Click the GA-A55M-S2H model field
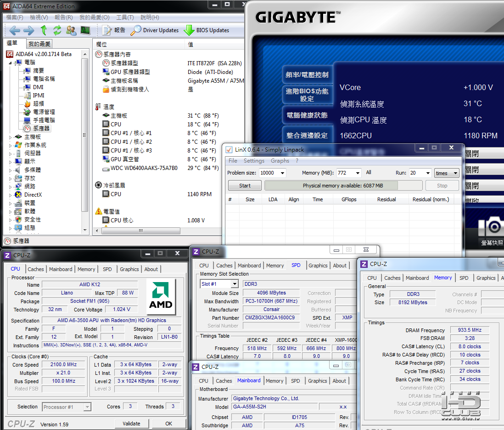504x430 pixels. (x=274, y=407)
